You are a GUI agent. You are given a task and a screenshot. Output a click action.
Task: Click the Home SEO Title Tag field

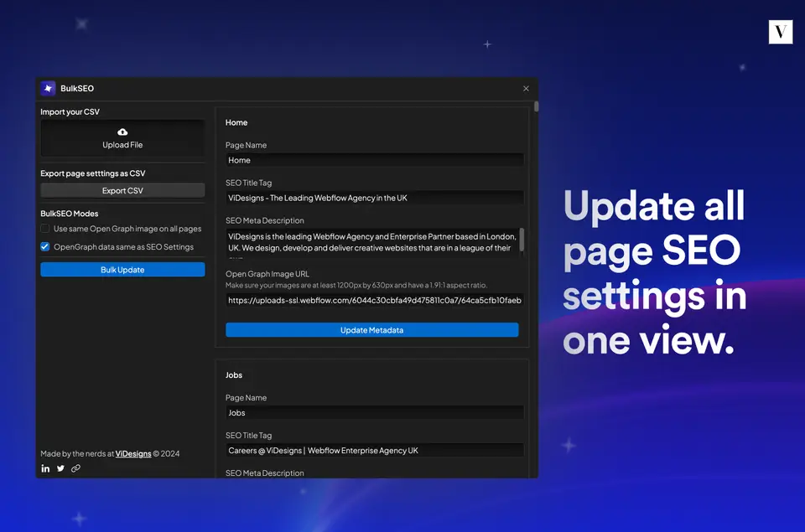(x=374, y=198)
